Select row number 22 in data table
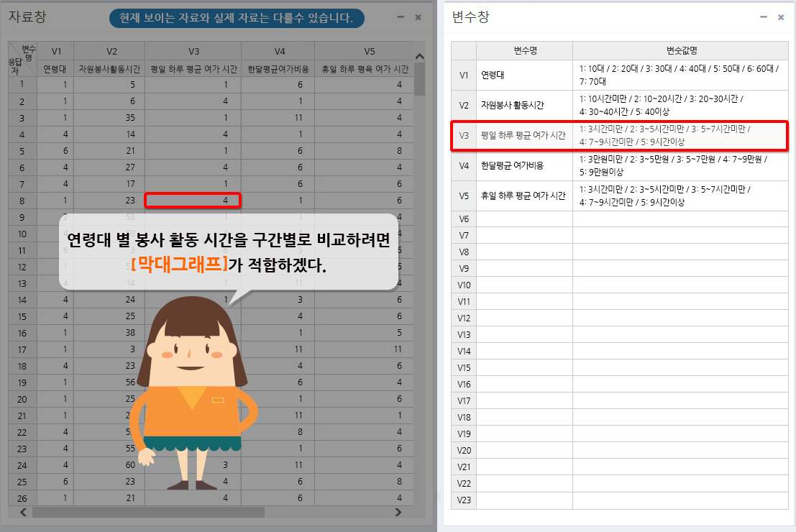 click(x=22, y=432)
